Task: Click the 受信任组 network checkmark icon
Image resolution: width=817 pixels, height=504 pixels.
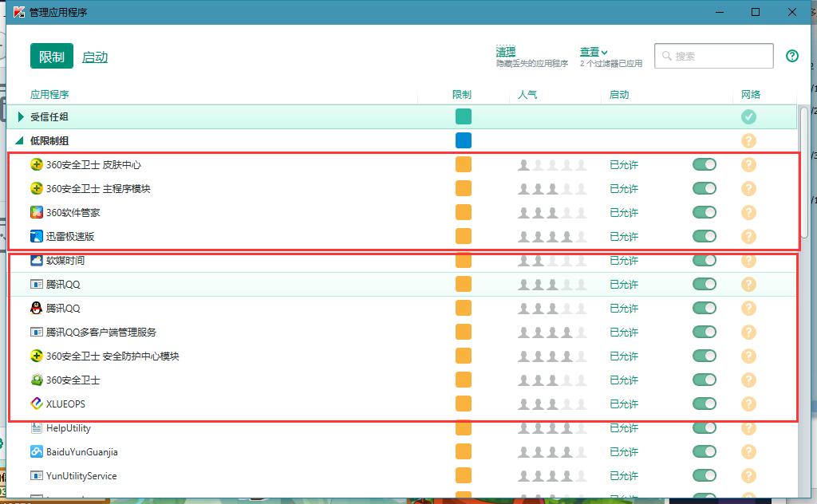Action: (x=748, y=116)
